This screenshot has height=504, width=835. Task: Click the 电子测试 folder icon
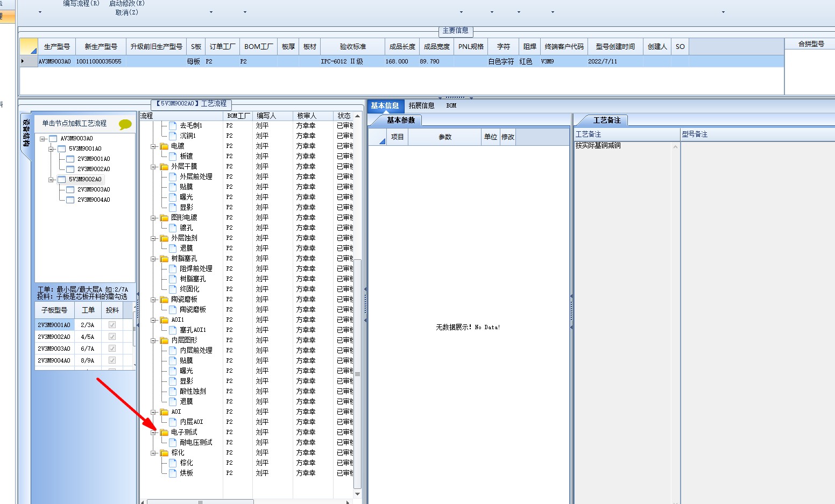164,432
